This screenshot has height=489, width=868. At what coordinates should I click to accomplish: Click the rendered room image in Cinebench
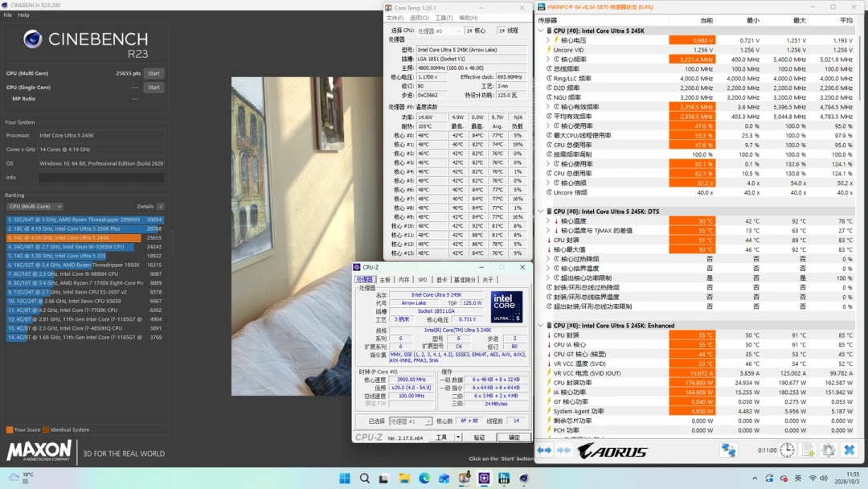point(307,236)
